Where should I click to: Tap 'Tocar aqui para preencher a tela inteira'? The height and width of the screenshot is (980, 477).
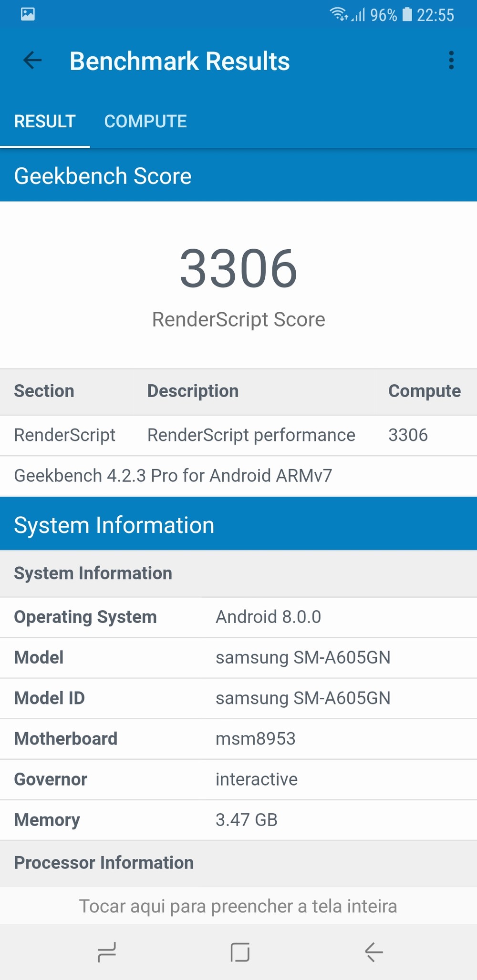point(238,906)
